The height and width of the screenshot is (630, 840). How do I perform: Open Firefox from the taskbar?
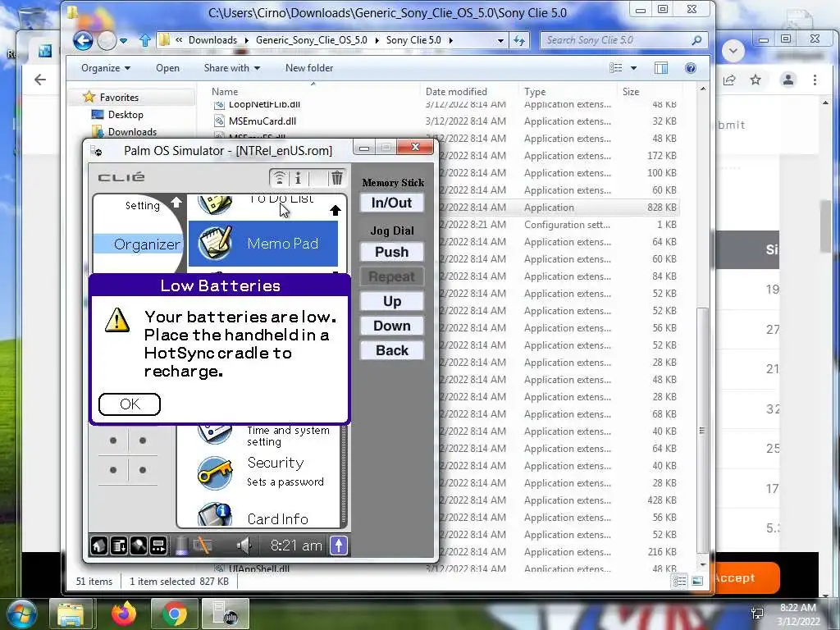[123, 614]
